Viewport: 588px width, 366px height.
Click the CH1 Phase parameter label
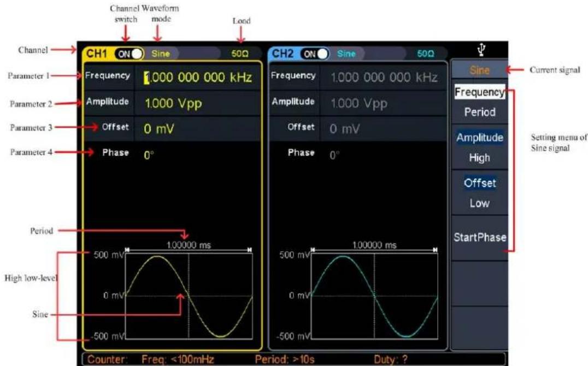coord(115,152)
